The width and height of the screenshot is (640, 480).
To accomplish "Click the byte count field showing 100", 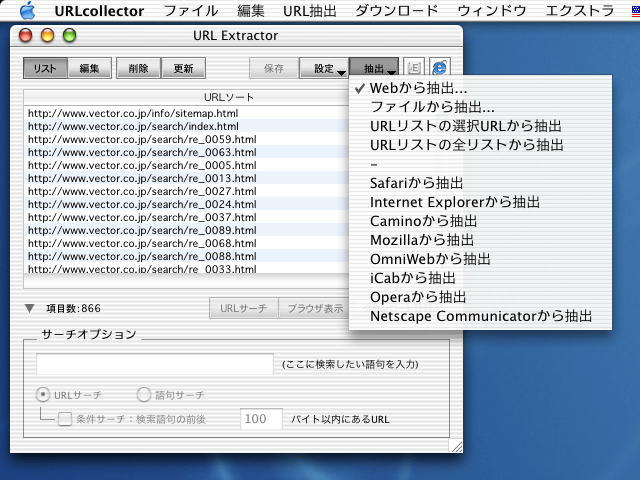I will point(261,419).
